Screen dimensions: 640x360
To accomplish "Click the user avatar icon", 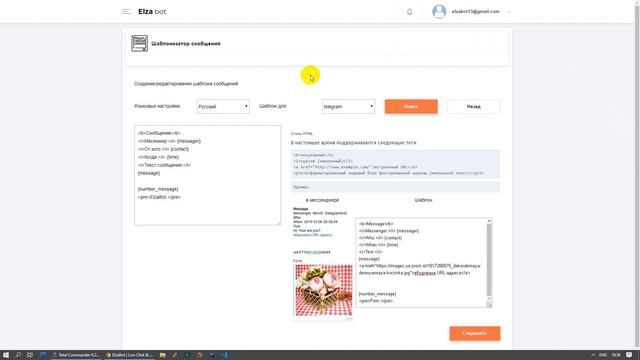I will coord(439,11).
